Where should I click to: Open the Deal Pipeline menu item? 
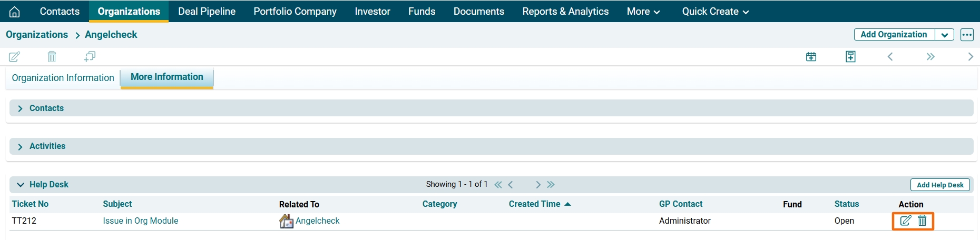click(207, 12)
